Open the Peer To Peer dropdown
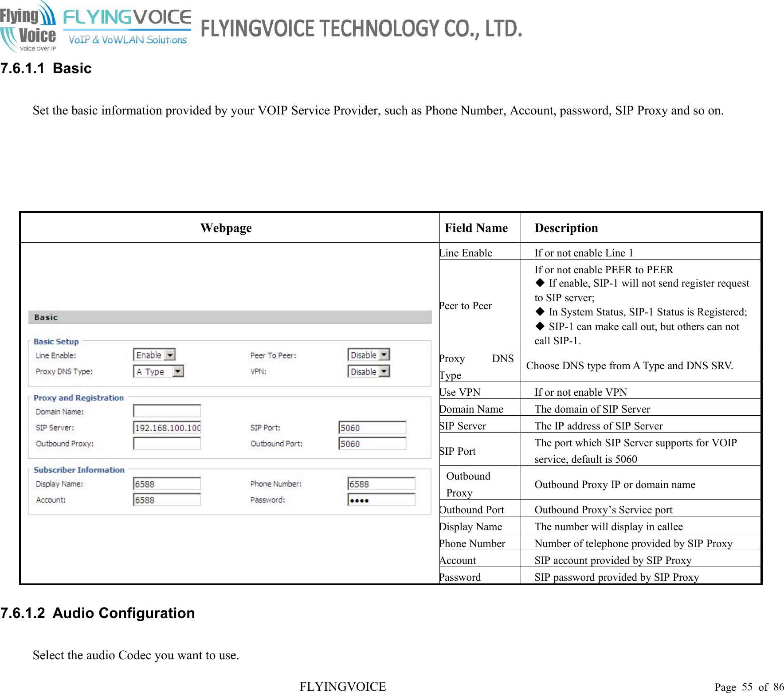This screenshot has height=693, width=784. [x=368, y=355]
